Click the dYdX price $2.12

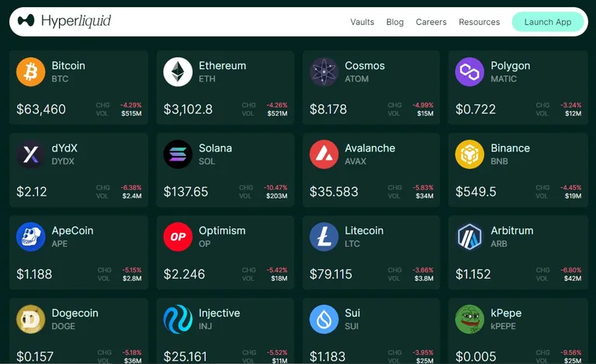click(32, 192)
